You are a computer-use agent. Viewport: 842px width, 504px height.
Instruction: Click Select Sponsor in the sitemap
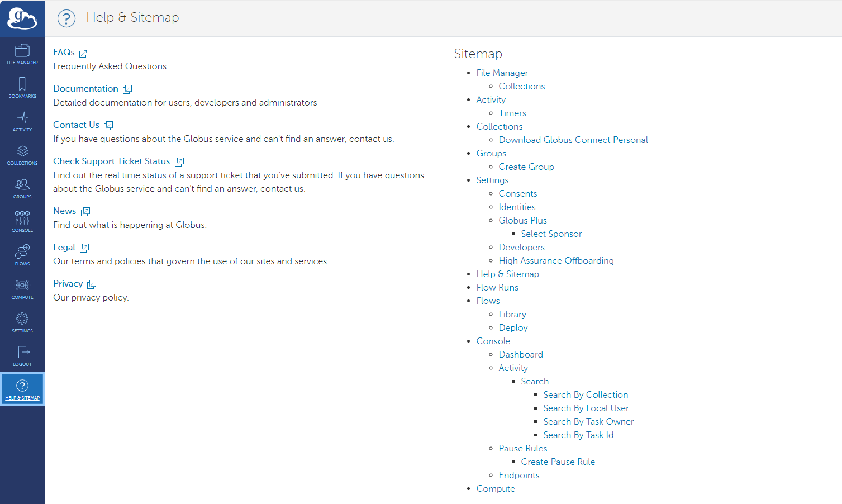[551, 234]
